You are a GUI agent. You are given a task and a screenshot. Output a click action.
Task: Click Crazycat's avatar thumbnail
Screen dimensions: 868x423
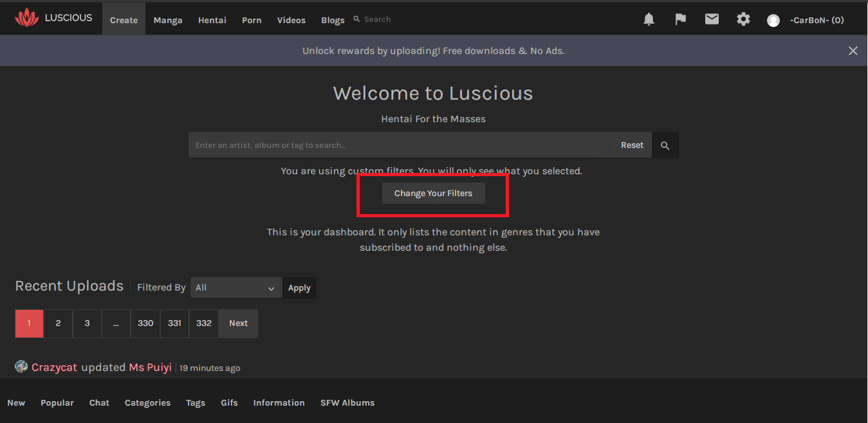[21, 366]
